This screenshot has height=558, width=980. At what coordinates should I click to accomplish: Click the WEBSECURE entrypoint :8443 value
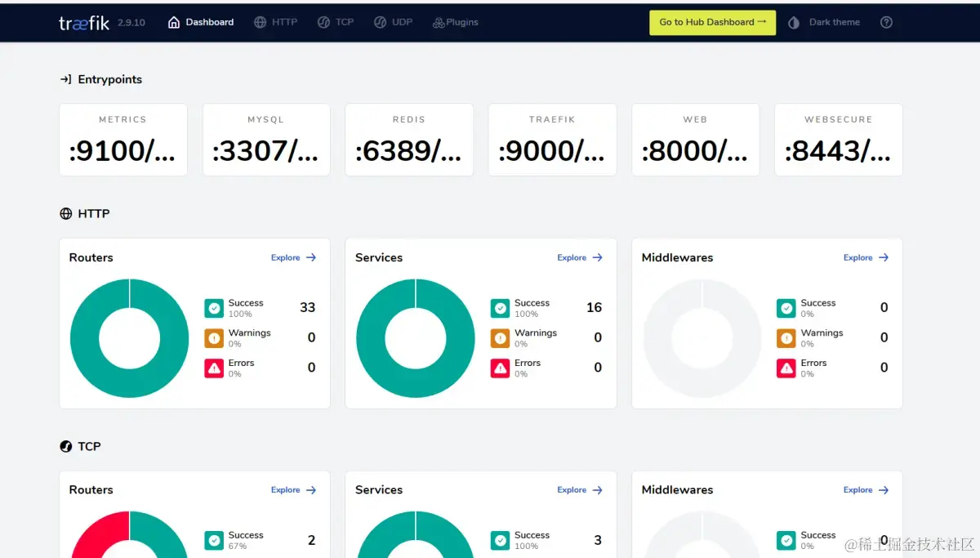coord(838,150)
